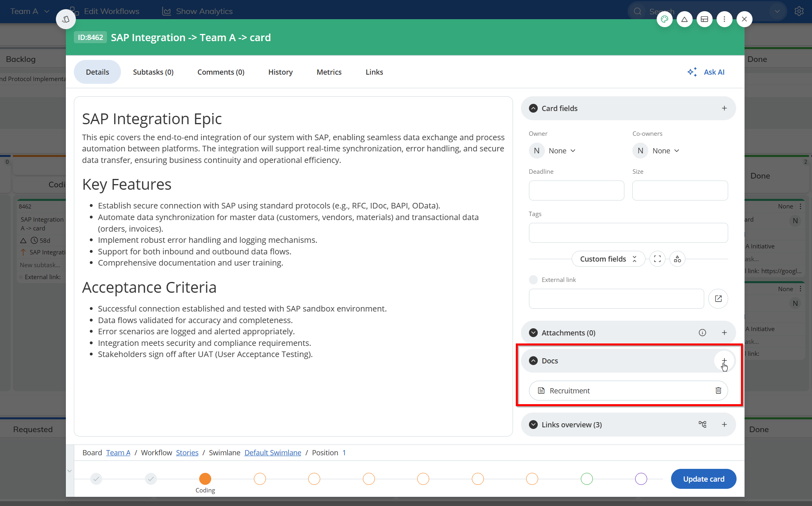Delete the Recruitment doc with trash icon

718,391
